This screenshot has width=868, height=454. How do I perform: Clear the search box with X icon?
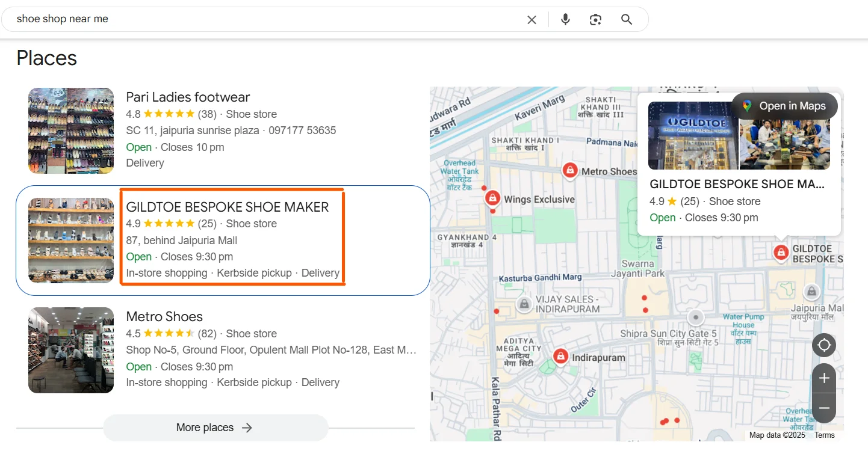(532, 19)
